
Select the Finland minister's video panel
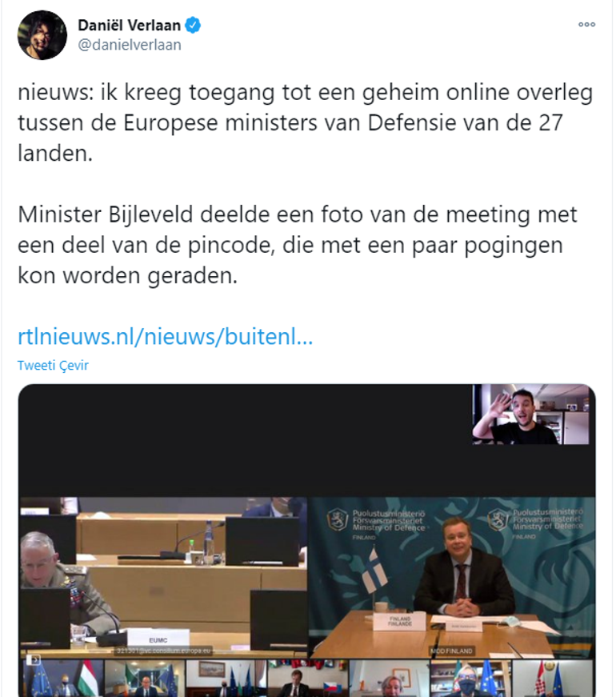pos(452,577)
